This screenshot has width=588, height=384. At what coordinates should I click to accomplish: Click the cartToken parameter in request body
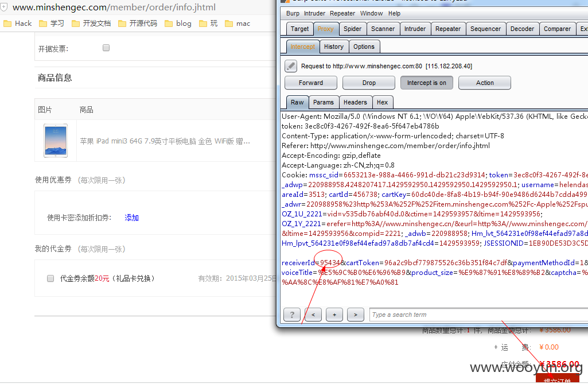point(426,263)
